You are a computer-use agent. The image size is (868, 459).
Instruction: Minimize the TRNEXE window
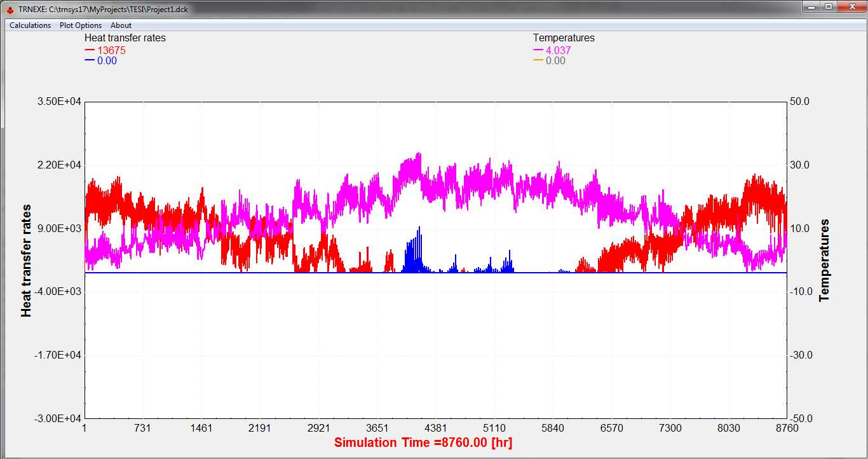pos(811,6)
